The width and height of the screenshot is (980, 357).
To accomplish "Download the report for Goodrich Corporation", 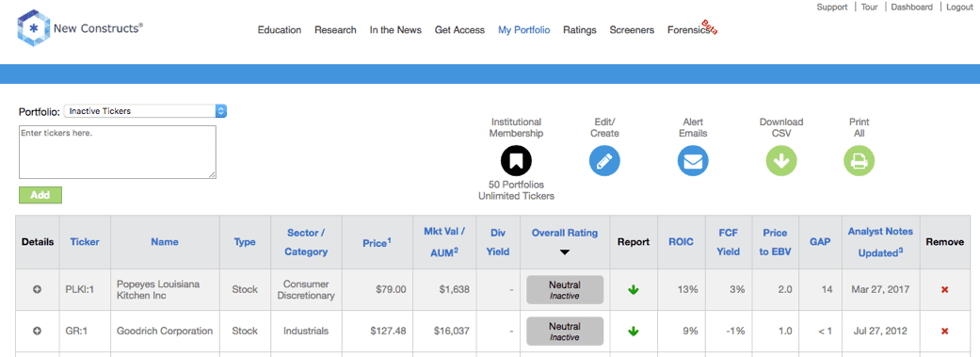I will point(634,332).
